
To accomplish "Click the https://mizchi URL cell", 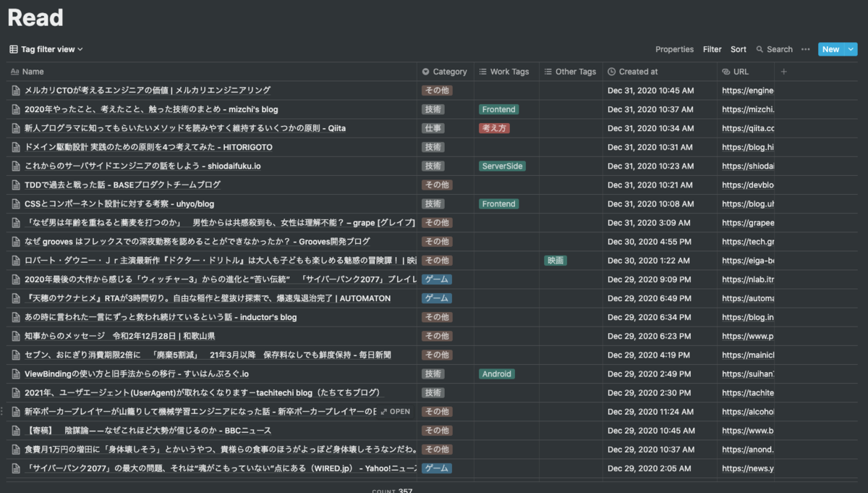I will pyautogui.click(x=746, y=109).
